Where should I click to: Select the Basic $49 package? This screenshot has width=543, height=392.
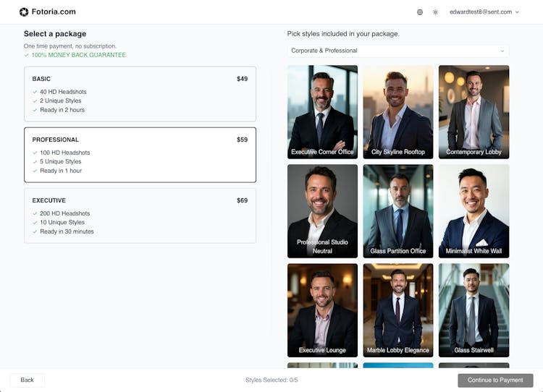(140, 94)
